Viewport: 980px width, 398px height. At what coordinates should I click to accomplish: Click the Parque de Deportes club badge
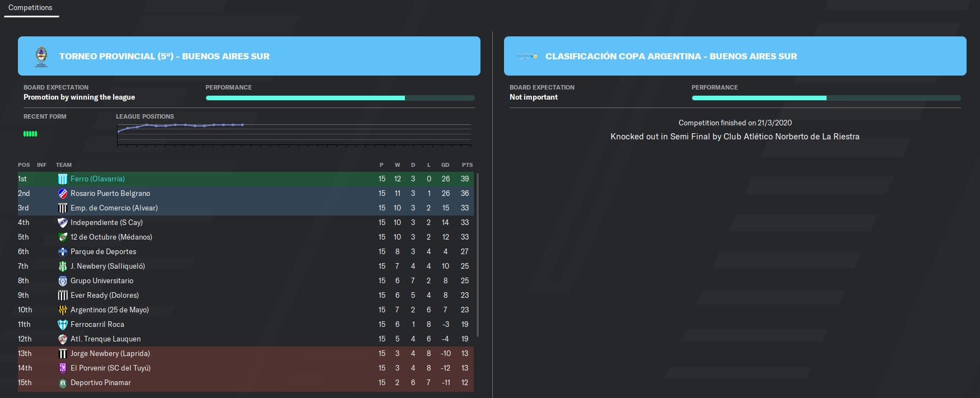pos(63,252)
